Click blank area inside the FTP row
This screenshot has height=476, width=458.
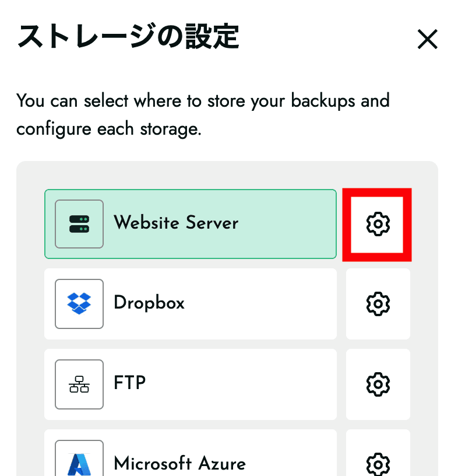pyautogui.click(x=245, y=384)
